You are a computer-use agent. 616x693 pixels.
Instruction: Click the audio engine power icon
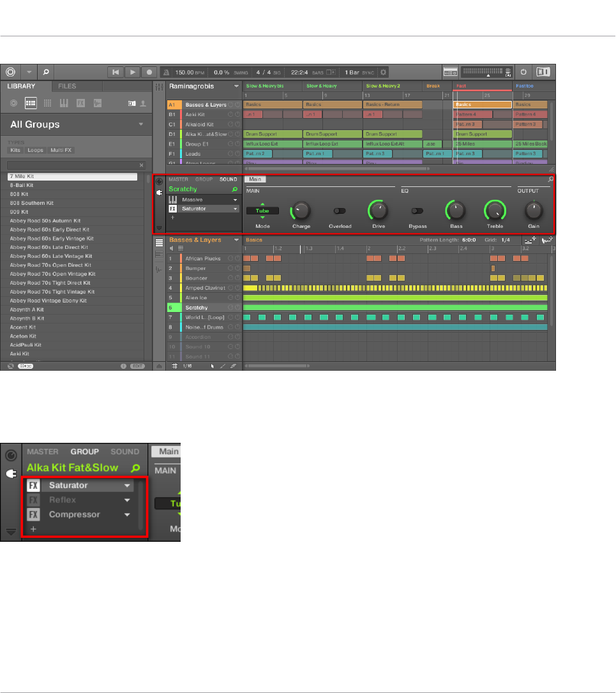(523, 73)
